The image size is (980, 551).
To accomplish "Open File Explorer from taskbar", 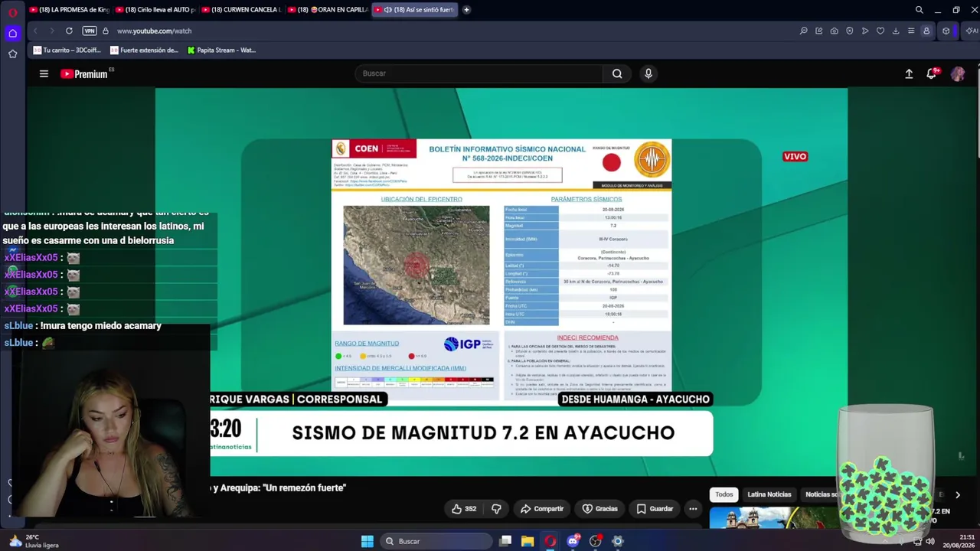I will tap(528, 541).
